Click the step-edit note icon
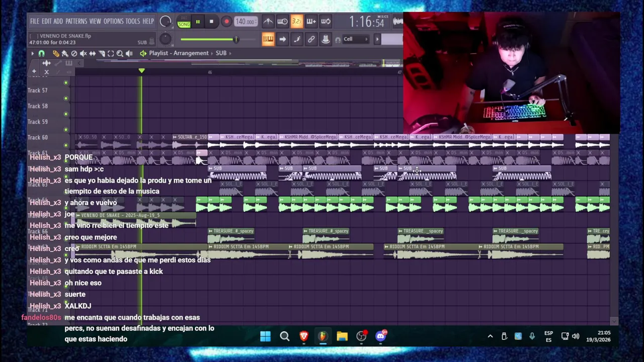The height and width of the screenshot is (362, 644). (x=297, y=39)
